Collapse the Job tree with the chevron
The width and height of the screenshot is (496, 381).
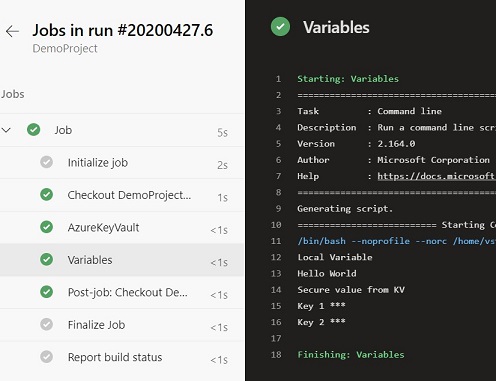coord(6,130)
